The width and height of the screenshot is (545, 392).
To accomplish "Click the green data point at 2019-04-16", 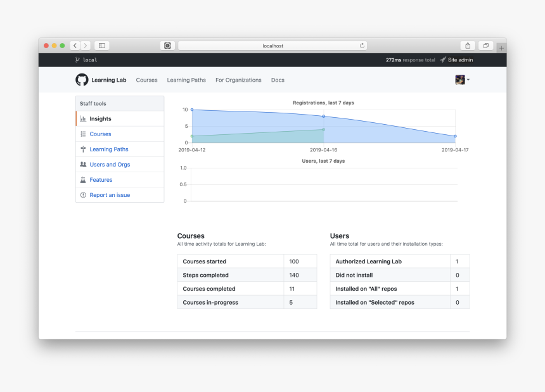I will coord(324,130).
